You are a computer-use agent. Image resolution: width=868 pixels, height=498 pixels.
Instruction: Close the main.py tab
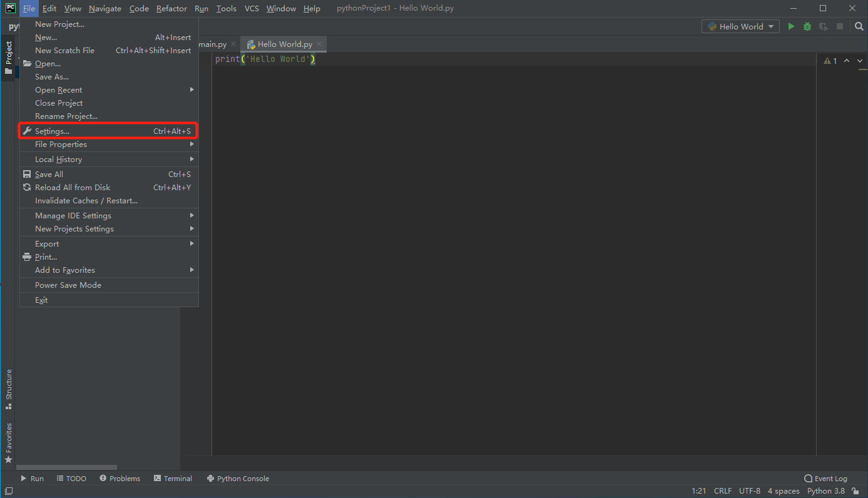(x=233, y=44)
